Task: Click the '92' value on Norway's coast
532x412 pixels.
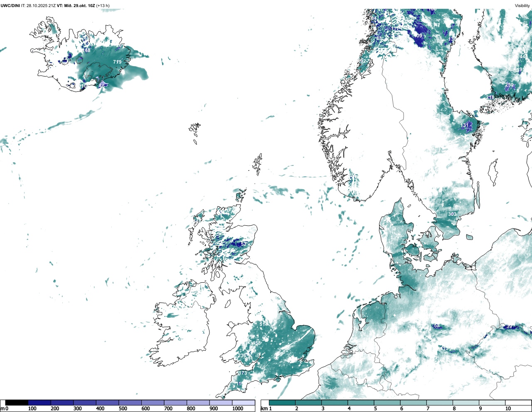Action: (x=363, y=61)
